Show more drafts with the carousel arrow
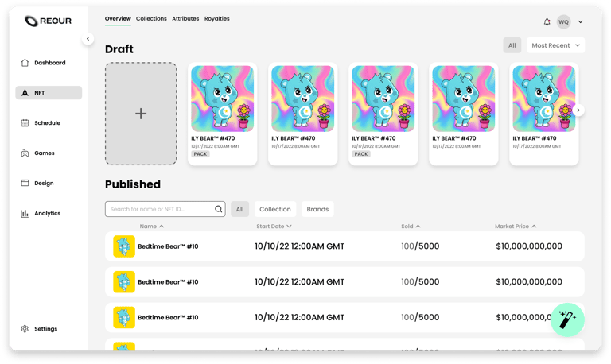This screenshot has height=364, width=611. [578, 110]
